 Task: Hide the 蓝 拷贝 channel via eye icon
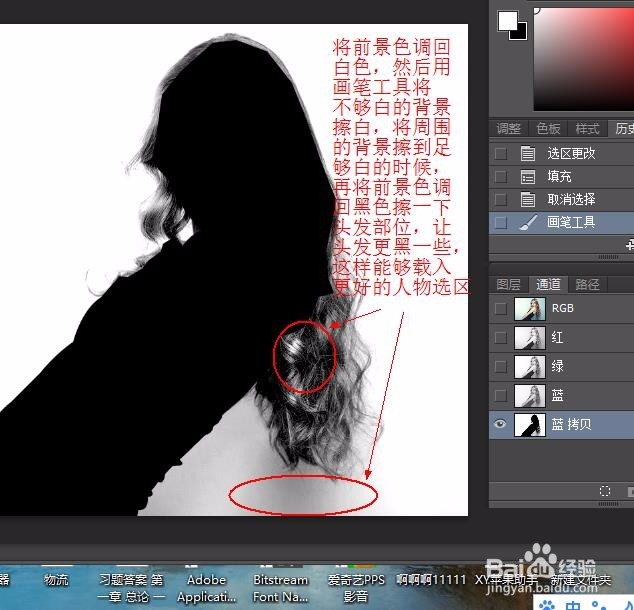click(x=501, y=424)
